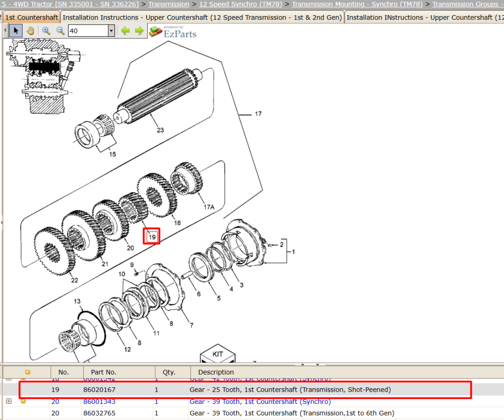Image resolution: width=504 pixels, height=420 pixels.
Task: Click callout 15 on the diagram
Action: pos(112,154)
